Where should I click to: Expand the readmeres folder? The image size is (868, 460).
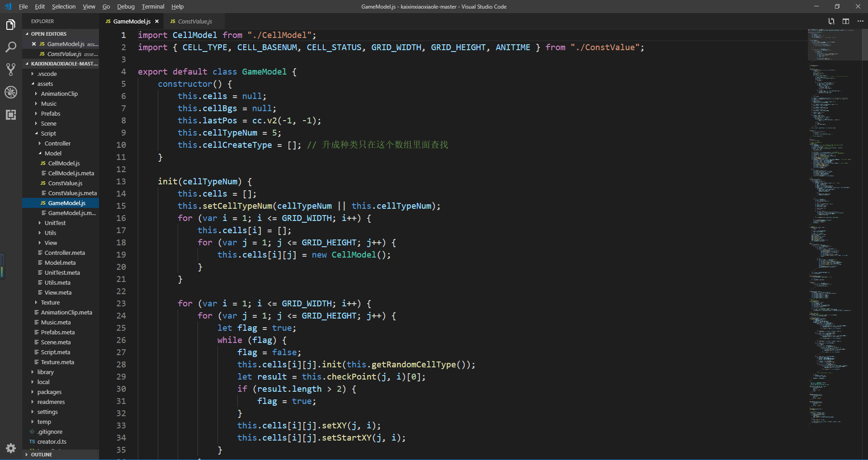61,402
